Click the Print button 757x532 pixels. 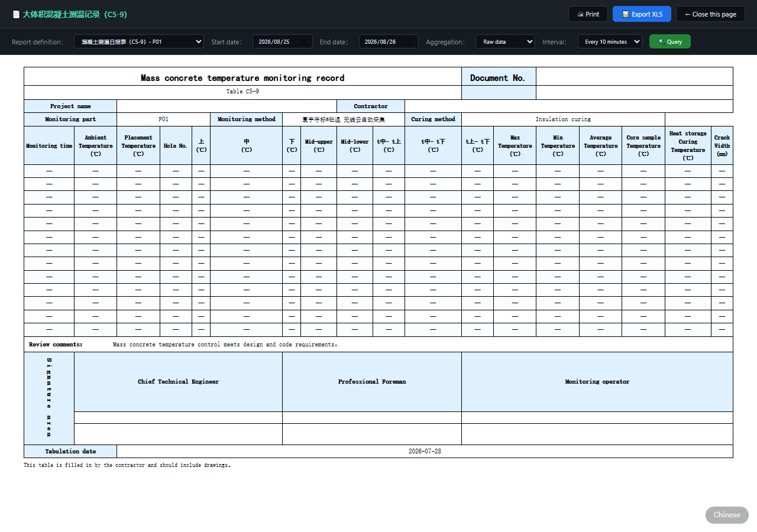click(588, 14)
